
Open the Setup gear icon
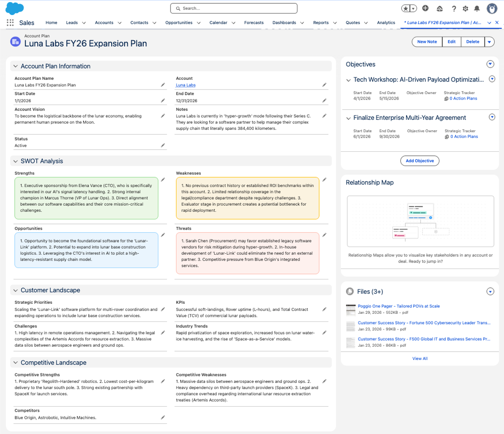click(465, 8)
